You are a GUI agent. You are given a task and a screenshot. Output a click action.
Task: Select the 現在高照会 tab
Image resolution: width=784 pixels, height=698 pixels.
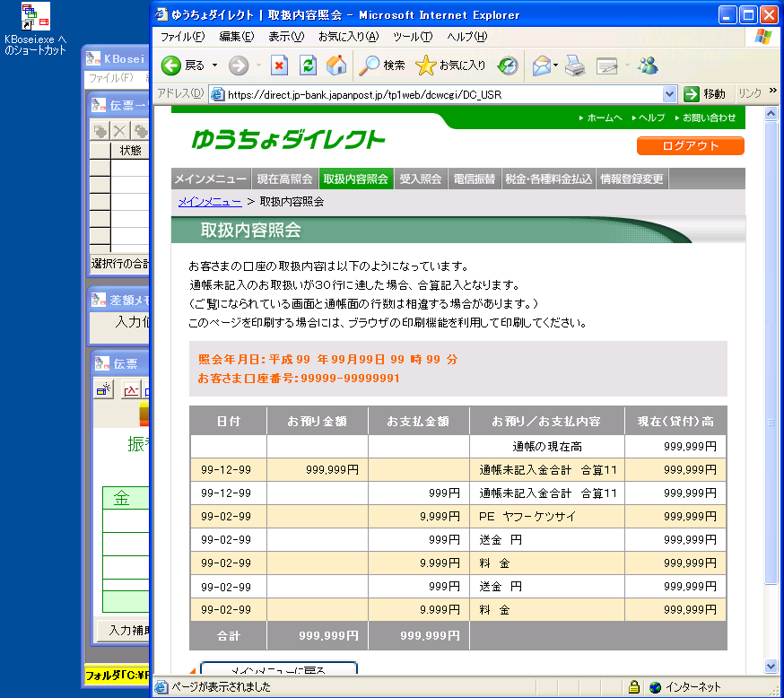pyautogui.click(x=284, y=179)
